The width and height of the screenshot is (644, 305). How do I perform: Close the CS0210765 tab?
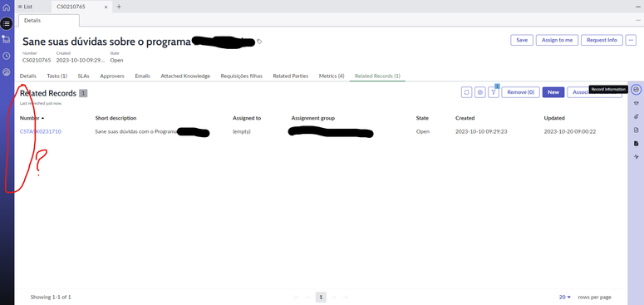[106, 7]
